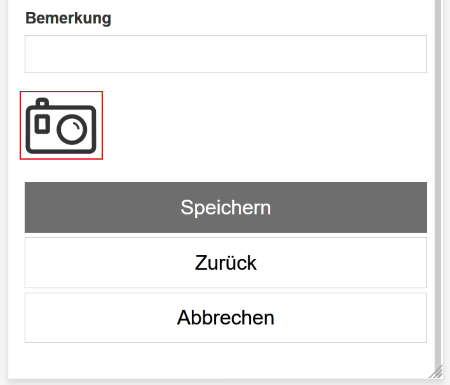Go back using the Zurück button
This screenshot has height=385, width=450.
point(226,263)
